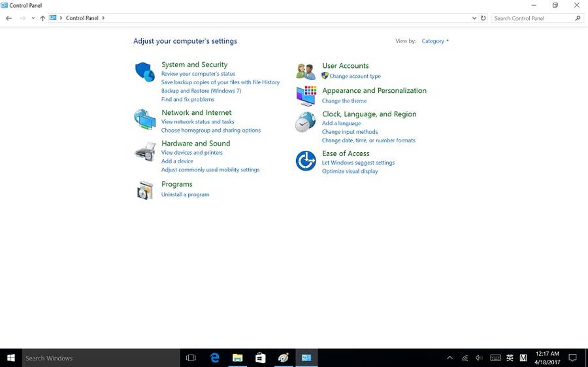588x367 pixels.
Task: Open Microsoft Edge from the taskbar
Action: (214, 358)
